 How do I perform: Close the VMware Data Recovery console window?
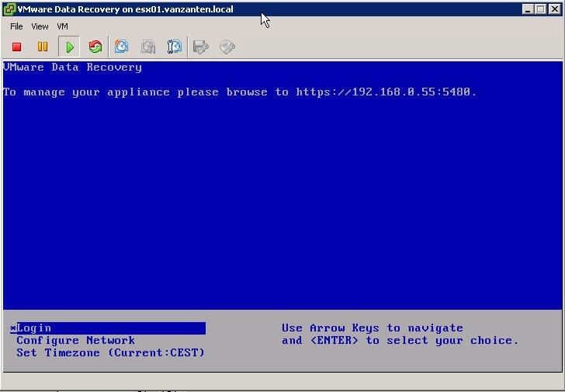pyautogui.click(x=553, y=9)
